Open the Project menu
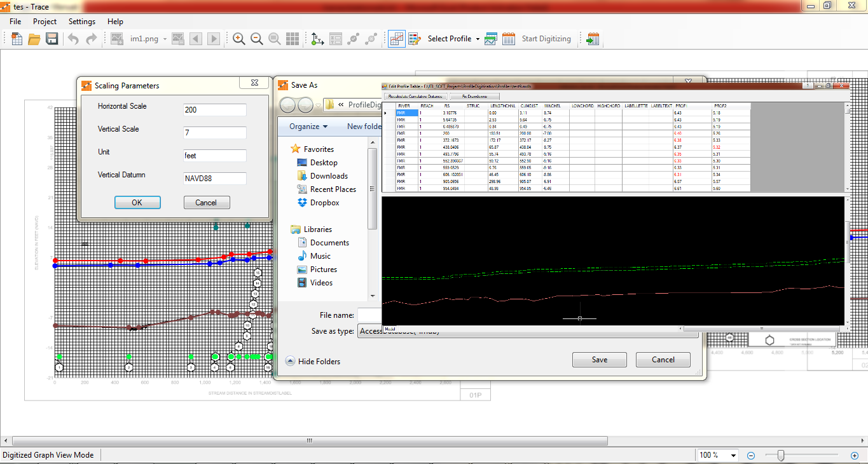868x464 pixels. coord(45,22)
